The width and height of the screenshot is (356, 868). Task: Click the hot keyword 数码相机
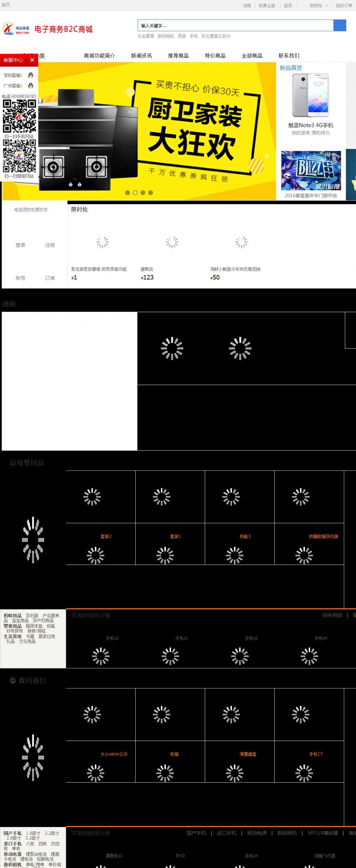click(x=166, y=36)
